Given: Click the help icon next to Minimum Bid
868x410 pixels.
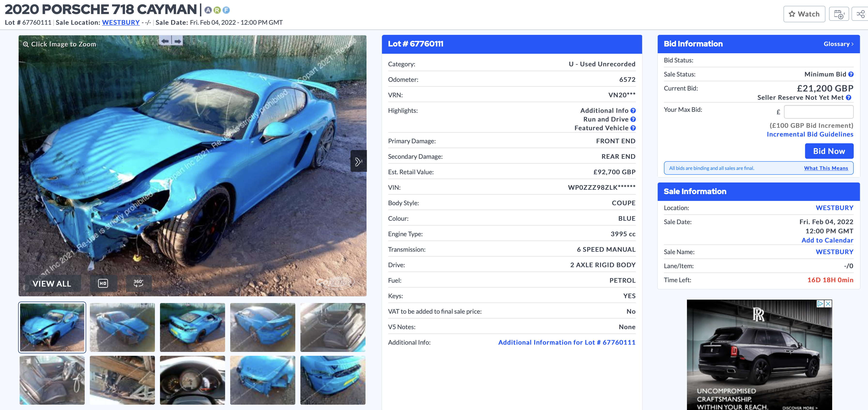Looking at the screenshot, I should point(851,74).
